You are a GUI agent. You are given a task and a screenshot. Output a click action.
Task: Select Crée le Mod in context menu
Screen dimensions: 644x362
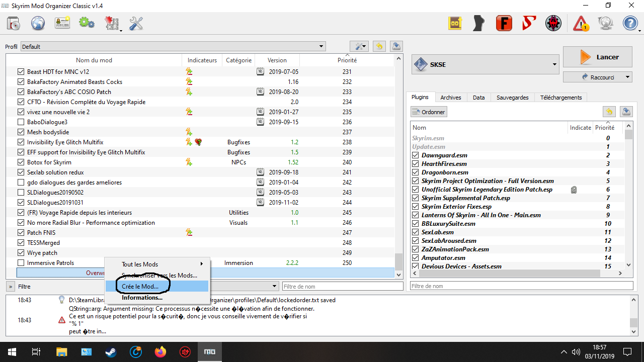point(156,286)
